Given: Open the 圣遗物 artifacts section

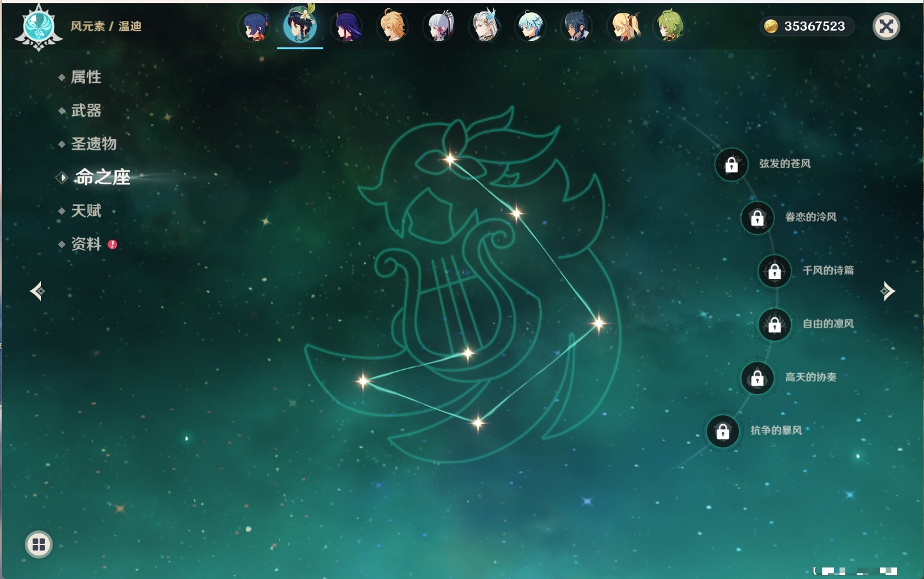Looking at the screenshot, I should point(93,144).
